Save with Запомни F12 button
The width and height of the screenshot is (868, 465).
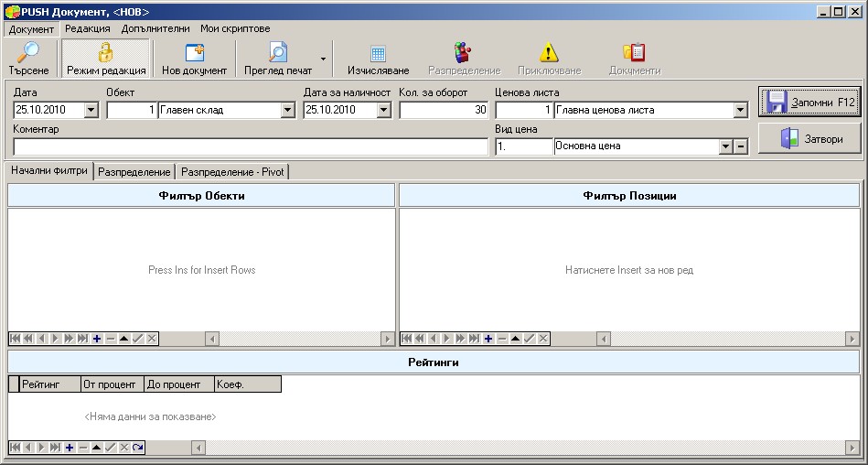(x=809, y=102)
